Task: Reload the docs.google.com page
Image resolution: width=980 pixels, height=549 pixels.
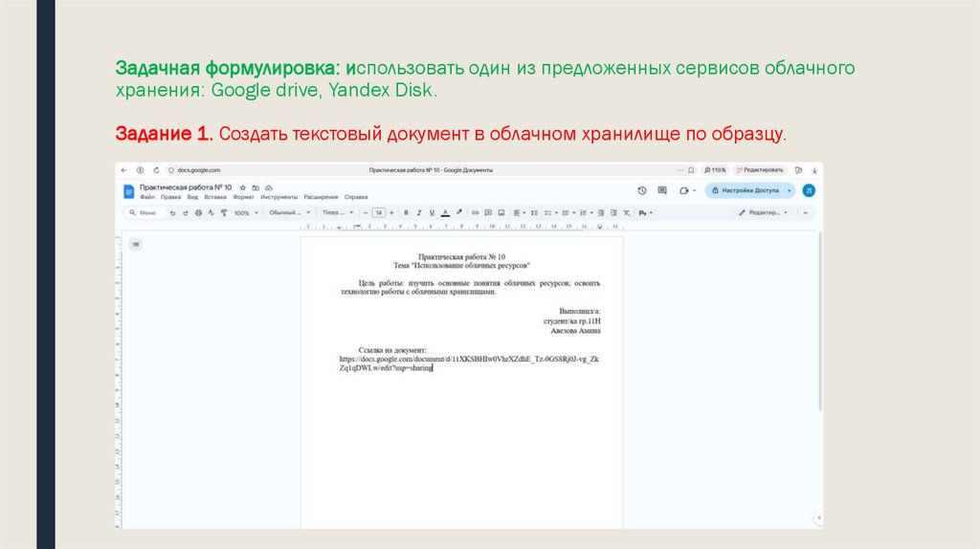Action: tap(156, 170)
